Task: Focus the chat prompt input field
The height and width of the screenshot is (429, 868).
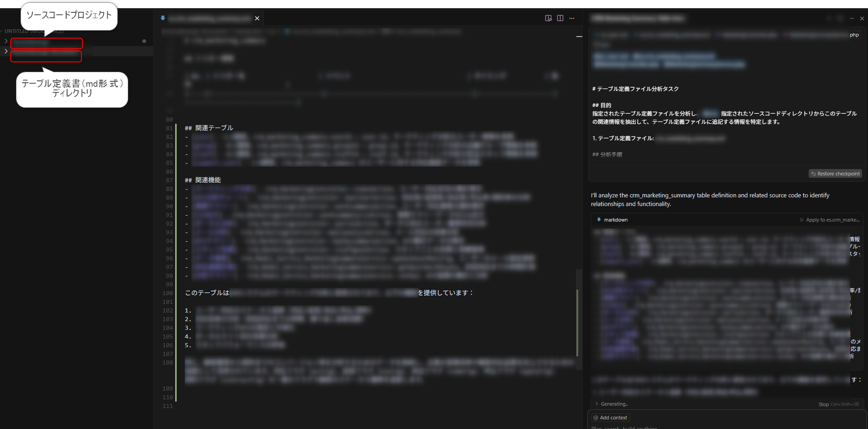Action: [x=727, y=427]
